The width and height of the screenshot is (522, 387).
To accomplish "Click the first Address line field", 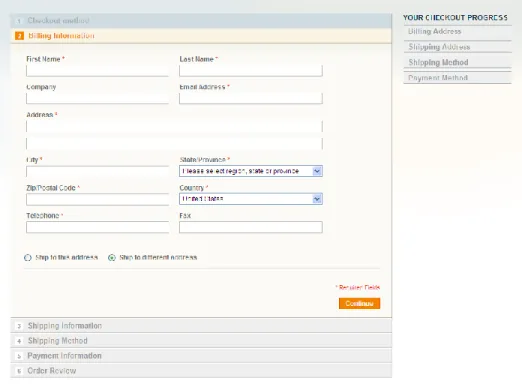I will (174, 126).
